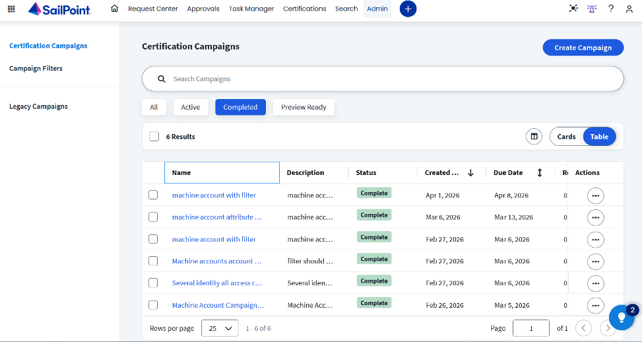This screenshot has width=644, height=342.
Task: Go to the Home icon
Action: [115, 9]
